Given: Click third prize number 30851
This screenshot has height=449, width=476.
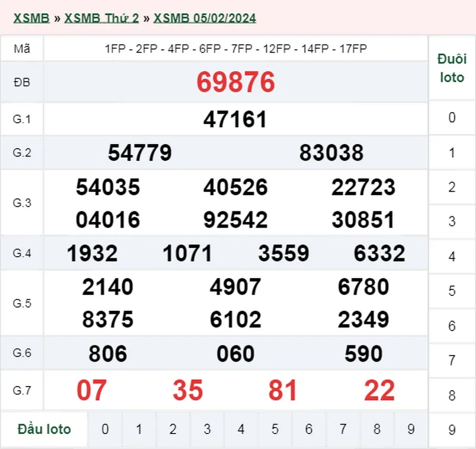Looking at the screenshot, I should (364, 219).
